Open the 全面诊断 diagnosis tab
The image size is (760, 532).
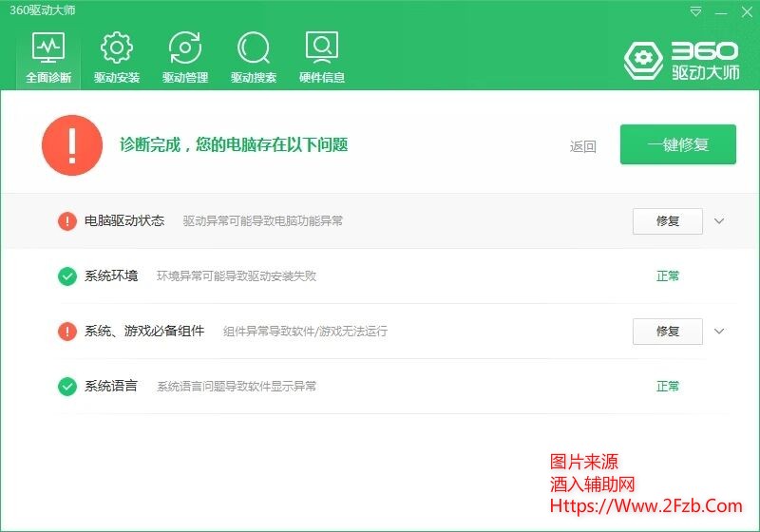(x=48, y=57)
